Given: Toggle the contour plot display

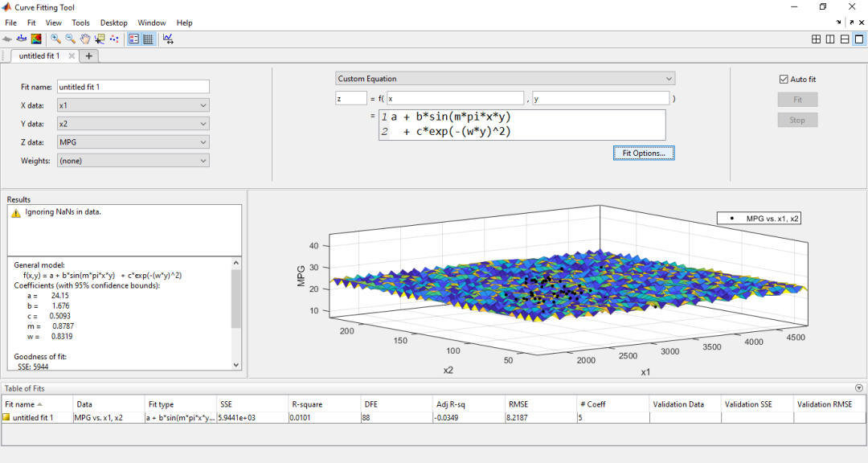Looking at the screenshot, I should click(36, 39).
